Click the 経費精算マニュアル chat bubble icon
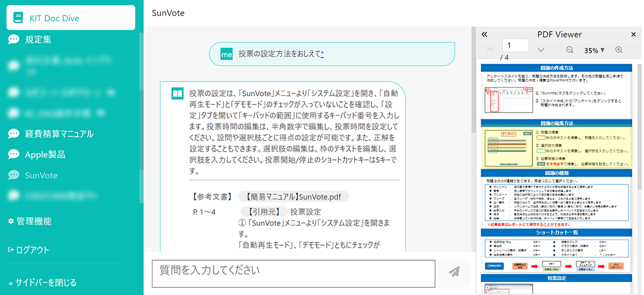 click(x=14, y=134)
